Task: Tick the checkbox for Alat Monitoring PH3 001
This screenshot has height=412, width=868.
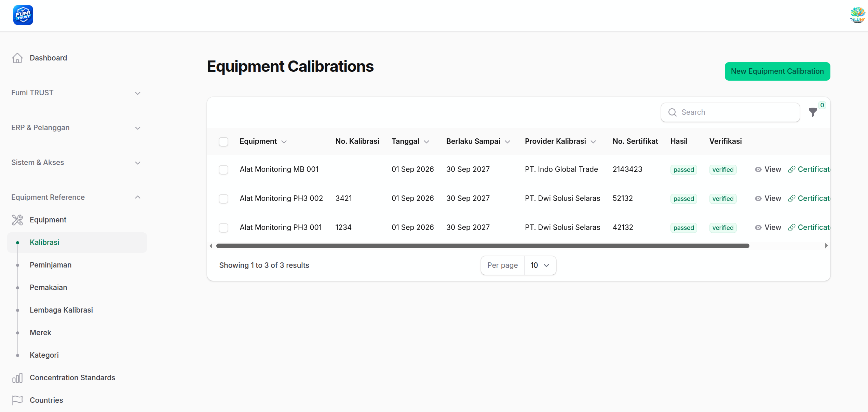Action: coord(223,228)
